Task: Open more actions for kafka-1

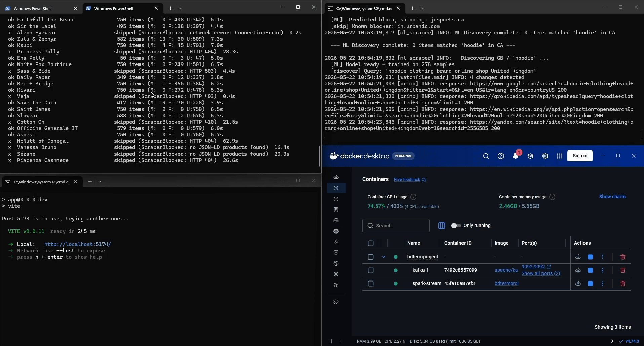Action: coord(602,270)
